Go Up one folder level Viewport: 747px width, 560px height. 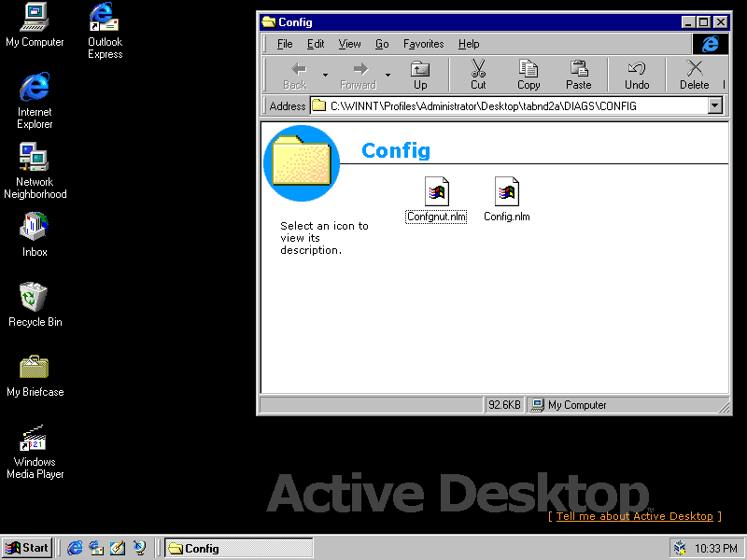[420, 76]
